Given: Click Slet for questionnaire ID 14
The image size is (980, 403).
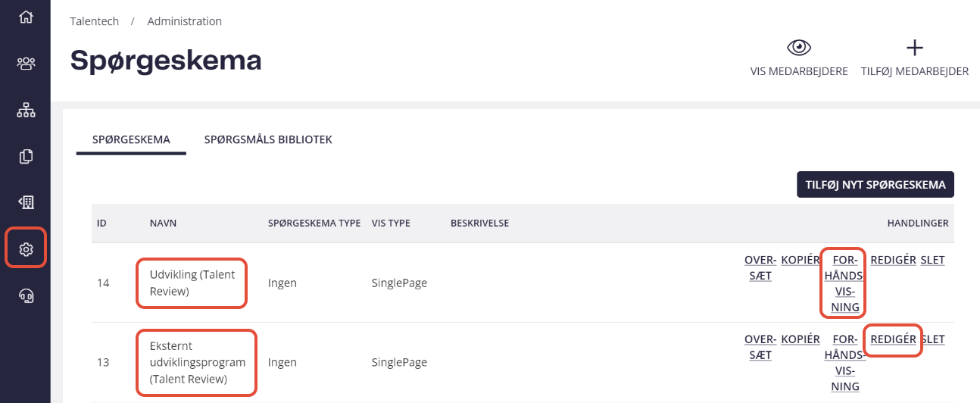Looking at the screenshot, I should point(932,260).
